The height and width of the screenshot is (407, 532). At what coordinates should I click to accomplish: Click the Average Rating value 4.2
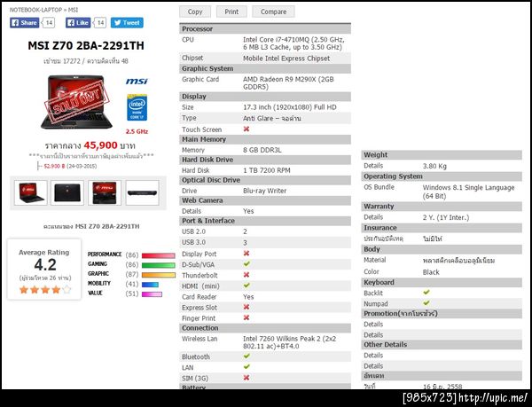coord(45,265)
